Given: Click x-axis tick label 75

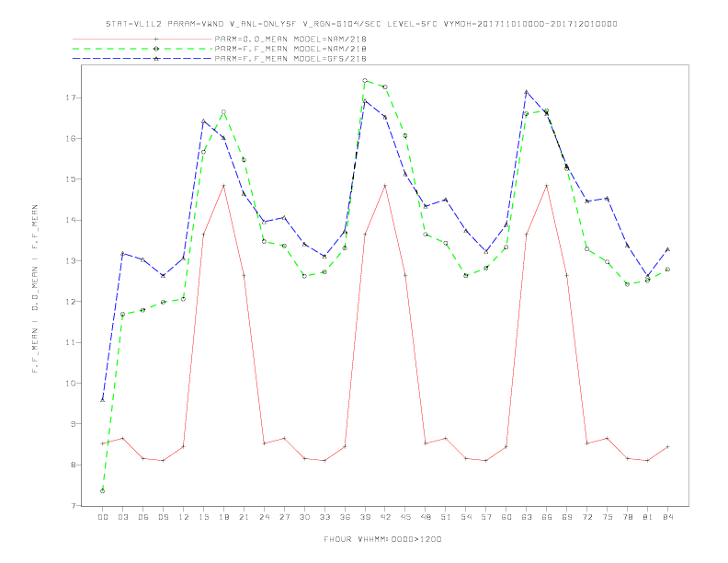Looking at the screenshot, I should [x=608, y=517].
